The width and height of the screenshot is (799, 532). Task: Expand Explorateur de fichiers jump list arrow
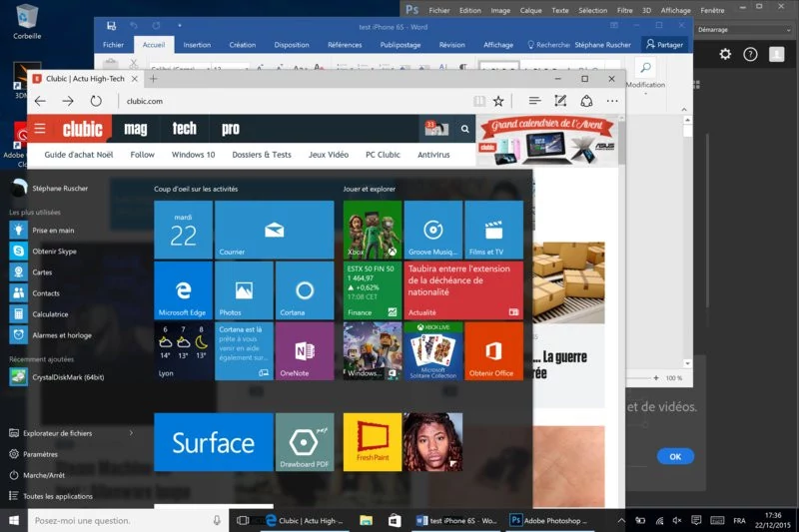(x=131, y=433)
